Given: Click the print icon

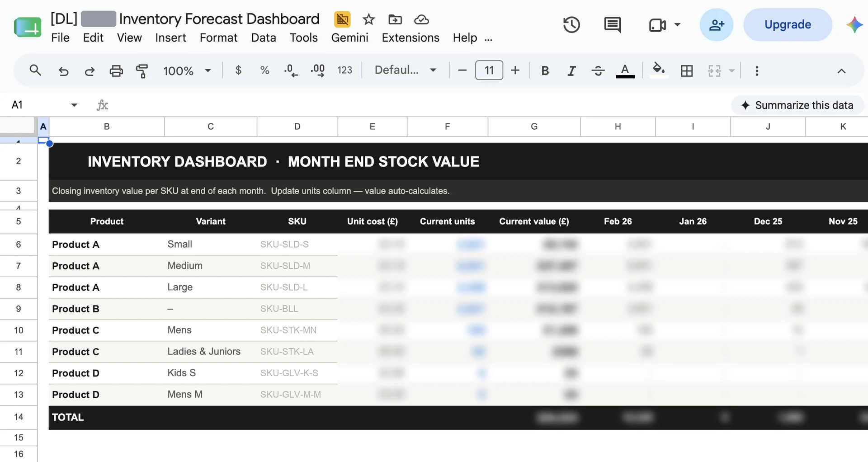Looking at the screenshot, I should [x=116, y=71].
